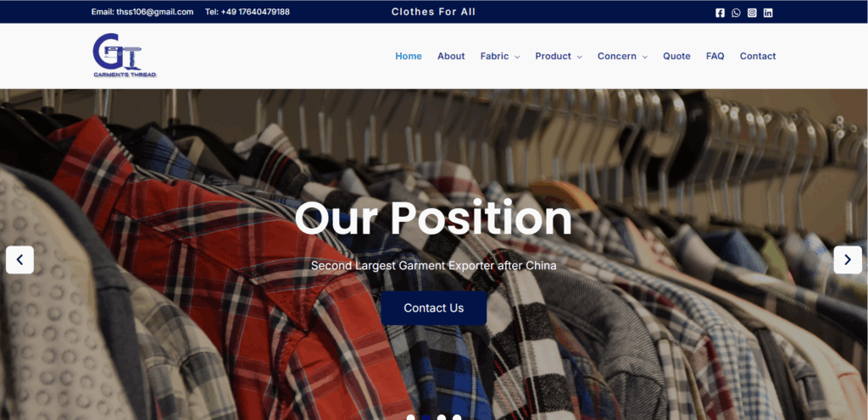Go to previous slide arrow
This screenshot has height=420, width=868.
tap(20, 260)
